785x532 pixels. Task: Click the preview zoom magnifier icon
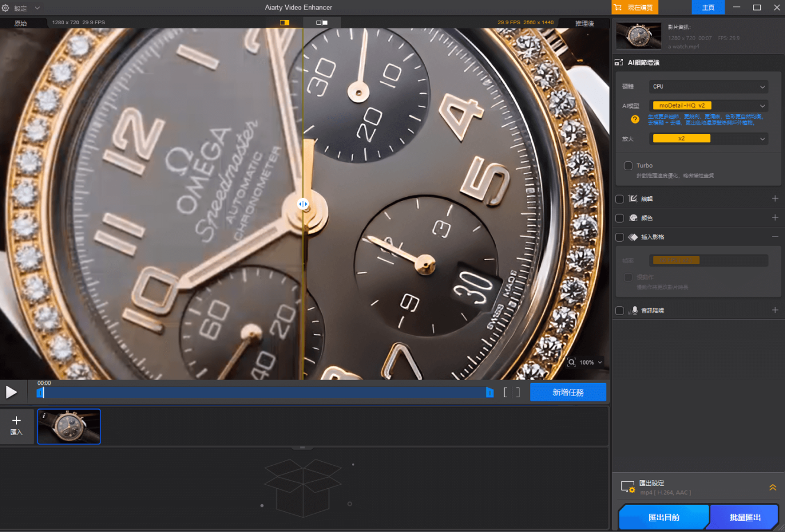click(x=571, y=362)
